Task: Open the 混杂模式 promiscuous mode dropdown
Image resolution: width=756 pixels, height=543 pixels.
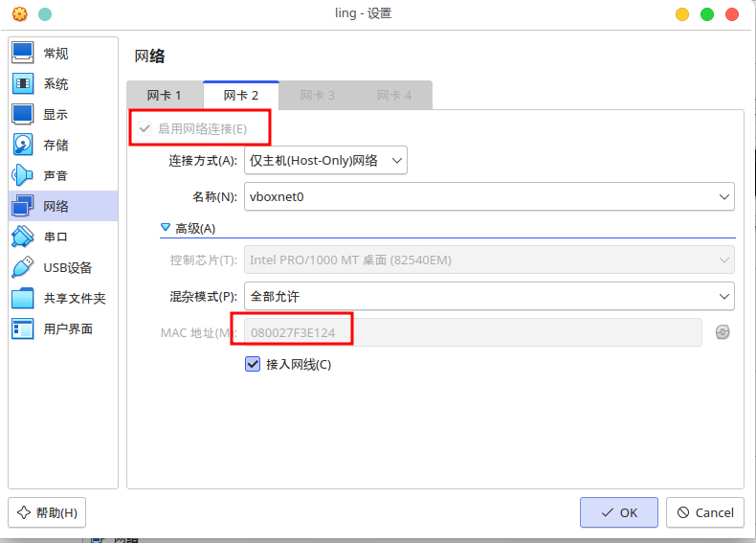Action: (x=489, y=296)
